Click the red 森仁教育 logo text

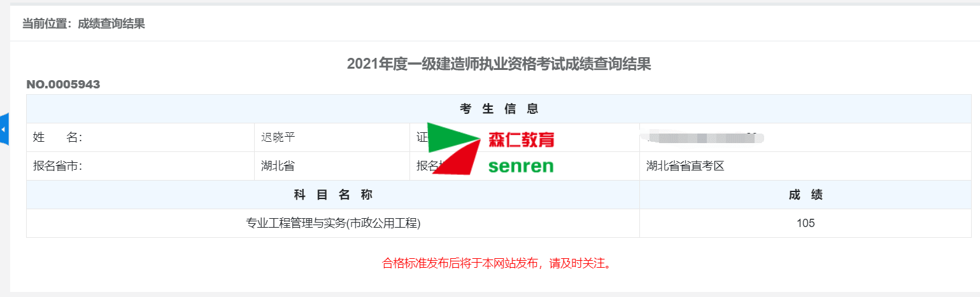point(522,140)
